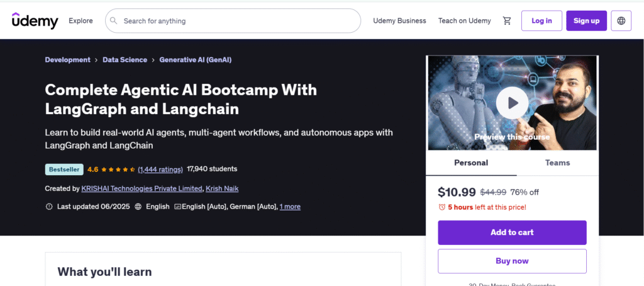Open the Udemy logo homepage
644x286 pixels.
(35, 21)
